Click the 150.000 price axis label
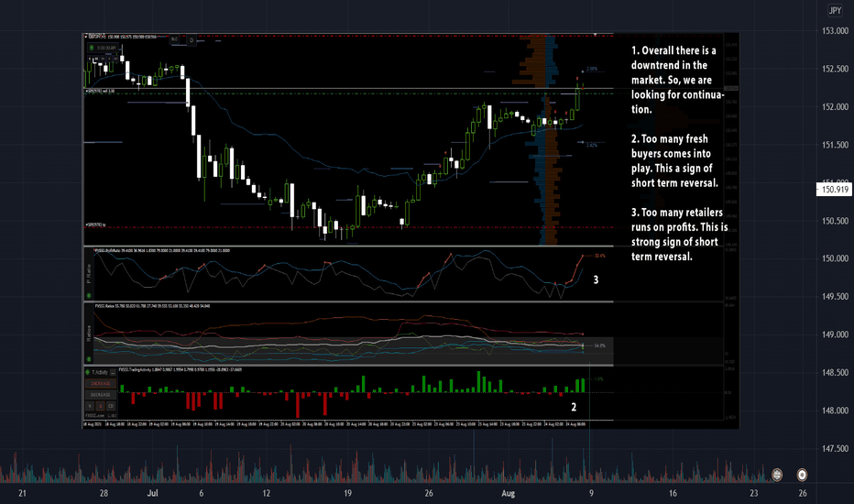 (x=835, y=258)
